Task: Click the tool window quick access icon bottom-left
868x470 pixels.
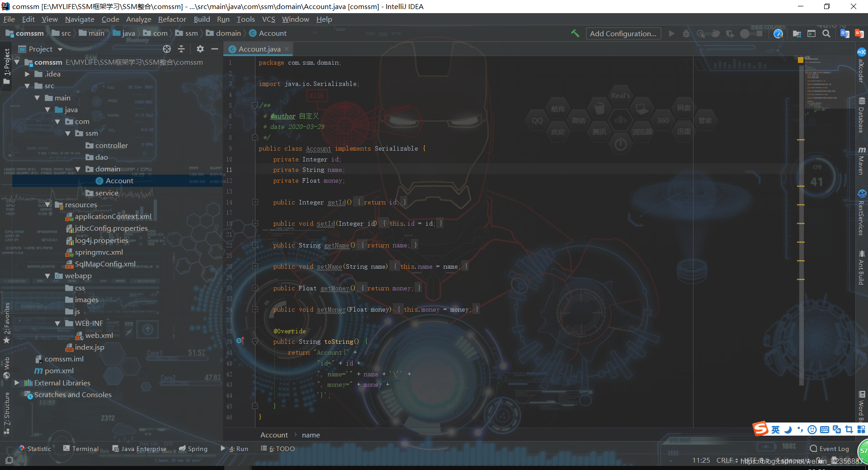Action: [x=9, y=461]
